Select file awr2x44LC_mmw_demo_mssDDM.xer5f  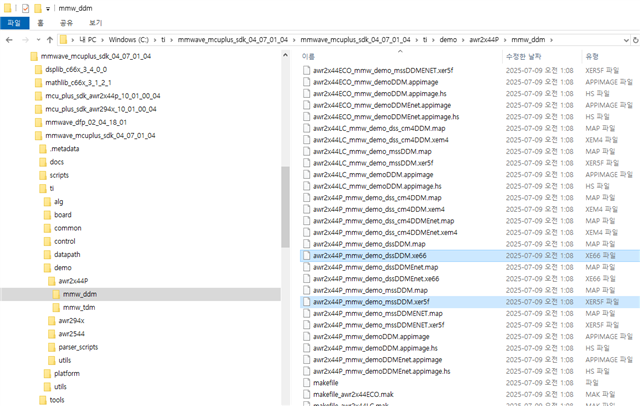pyautogui.click(x=373, y=163)
